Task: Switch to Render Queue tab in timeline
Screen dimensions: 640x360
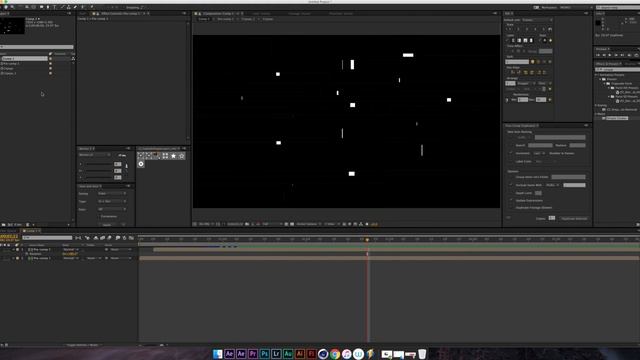Action: coord(8,231)
